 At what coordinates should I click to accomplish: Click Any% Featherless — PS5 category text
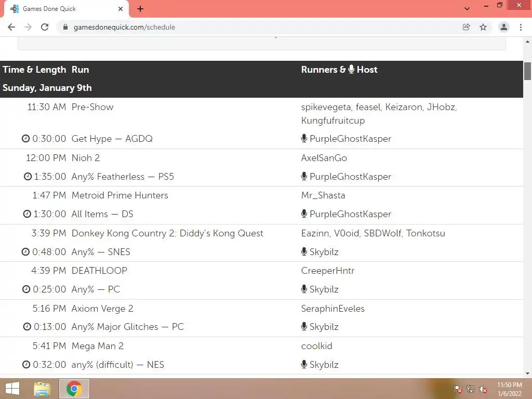coord(123,177)
